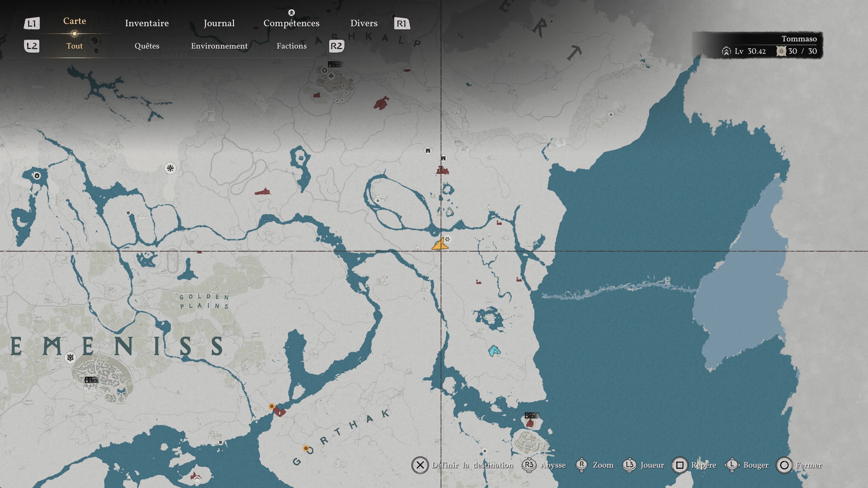Select the cyan horse icon on the map

(x=494, y=351)
